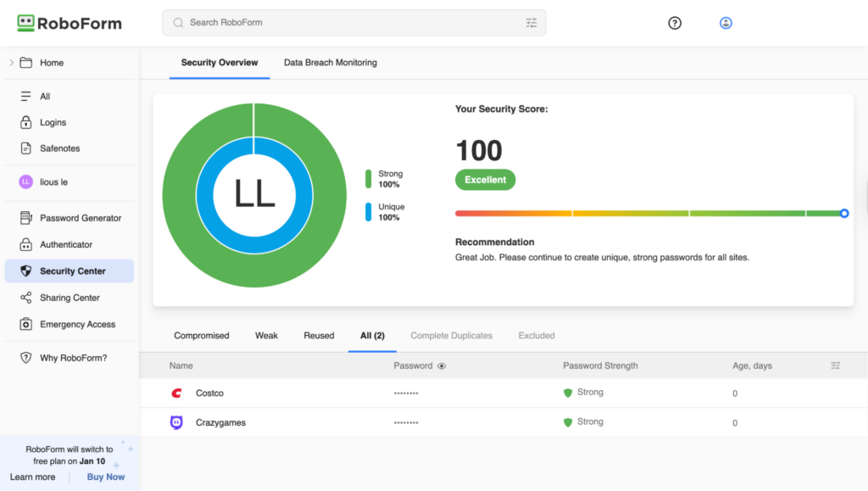The image size is (868, 491).
Task: Click the Logins padlock icon
Action: pyautogui.click(x=26, y=122)
